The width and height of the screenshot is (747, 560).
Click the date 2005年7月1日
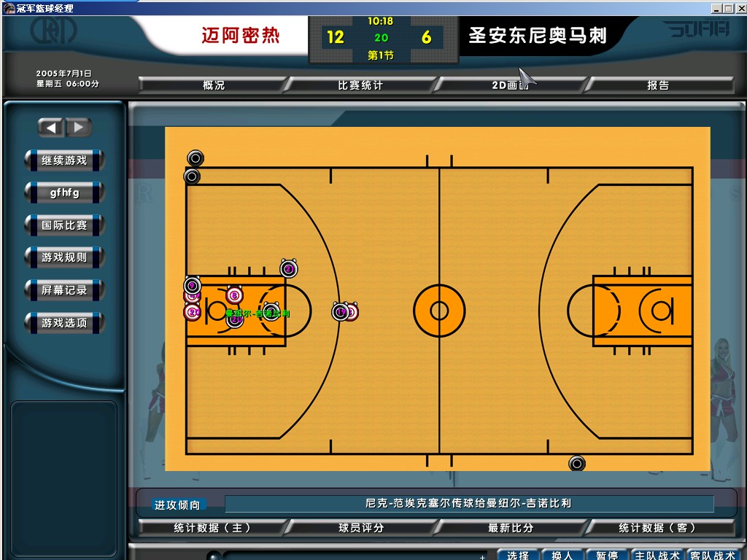[64, 74]
